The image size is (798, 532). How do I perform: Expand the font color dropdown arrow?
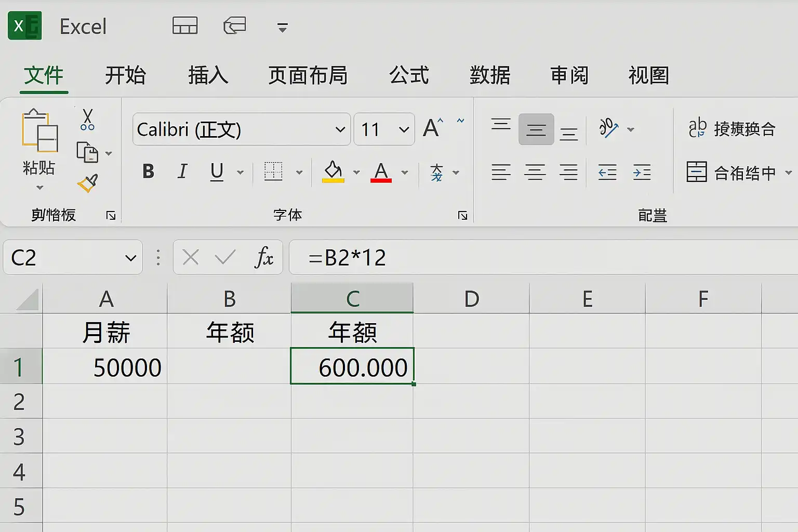405,172
